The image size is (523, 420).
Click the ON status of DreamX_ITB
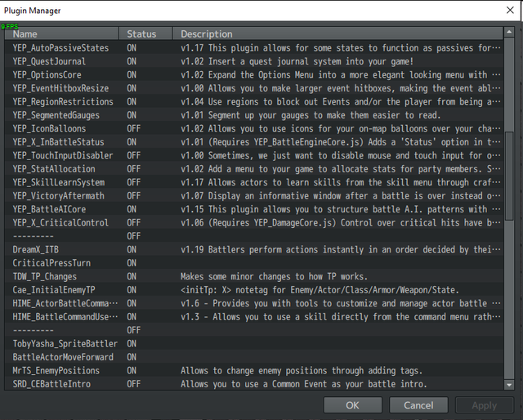coord(132,249)
